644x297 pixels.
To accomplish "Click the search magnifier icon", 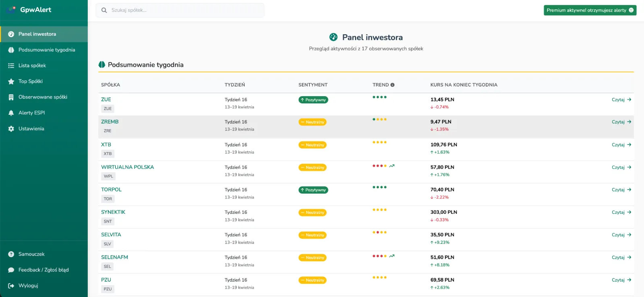I will [104, 10].
